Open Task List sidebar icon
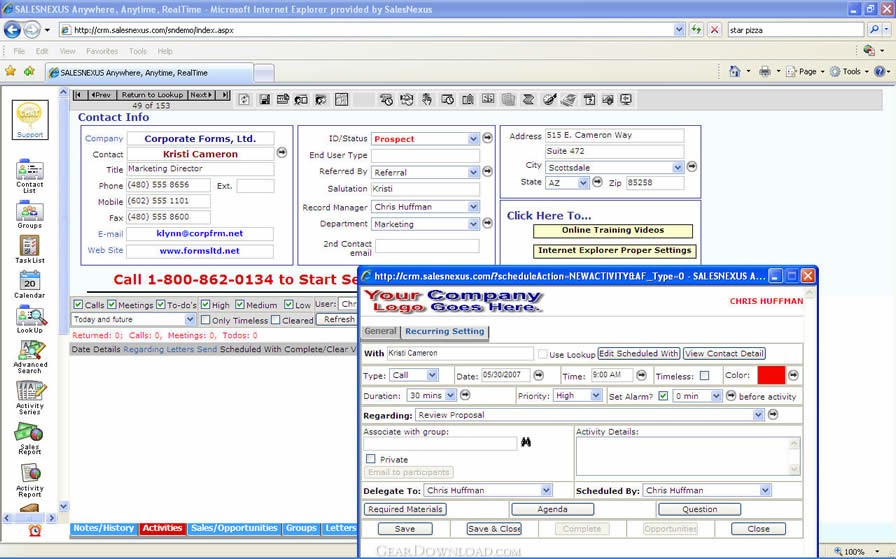This screenshot has width=896, height=559. (30, 250)
